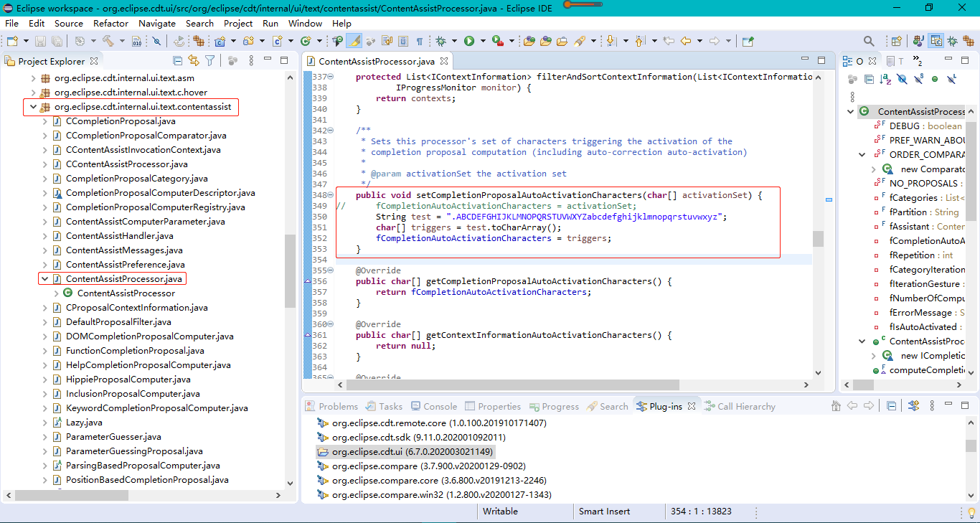Toggle the Mark Occurrences highlighter icon
This screenshot has height=523, width=980.
pos(354,41)
